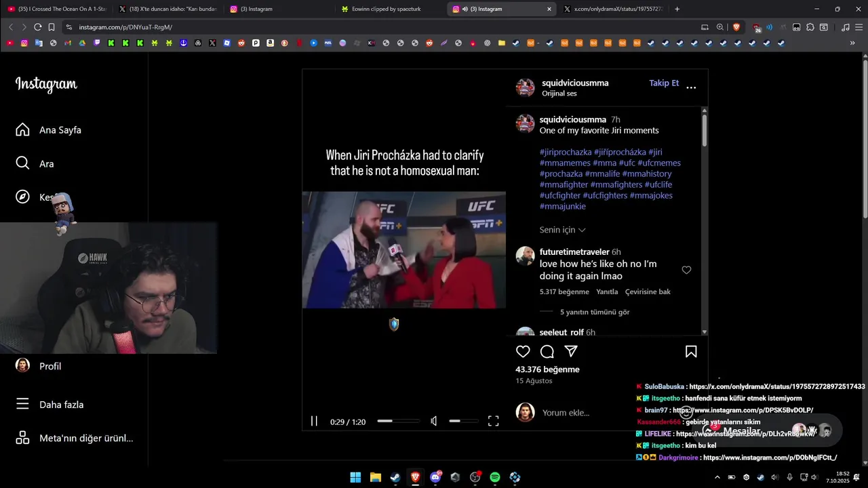Bookmark this page in address bar
The height and width of the screenshot is (488, 868).
coord(52,27)
